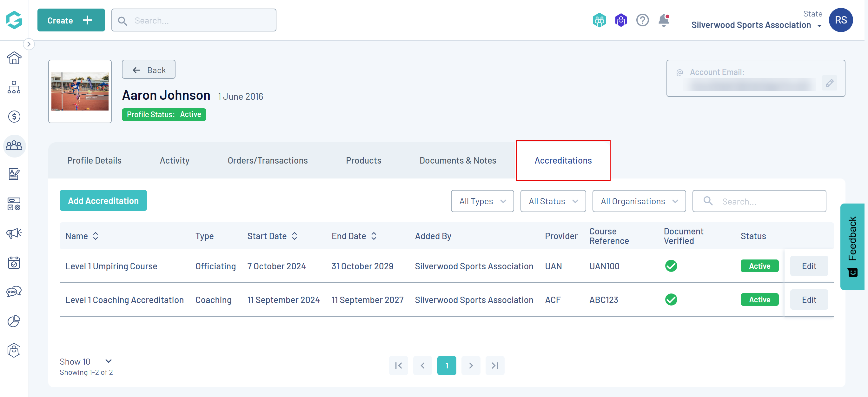Open the Home icon in sidebar
The image size is (868, 397).
pos(14,58)
